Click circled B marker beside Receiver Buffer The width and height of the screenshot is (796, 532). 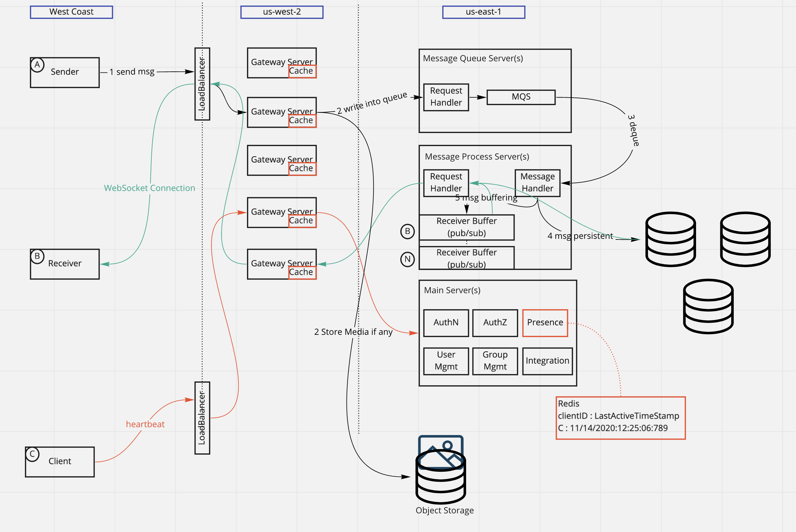click(407, 231)
